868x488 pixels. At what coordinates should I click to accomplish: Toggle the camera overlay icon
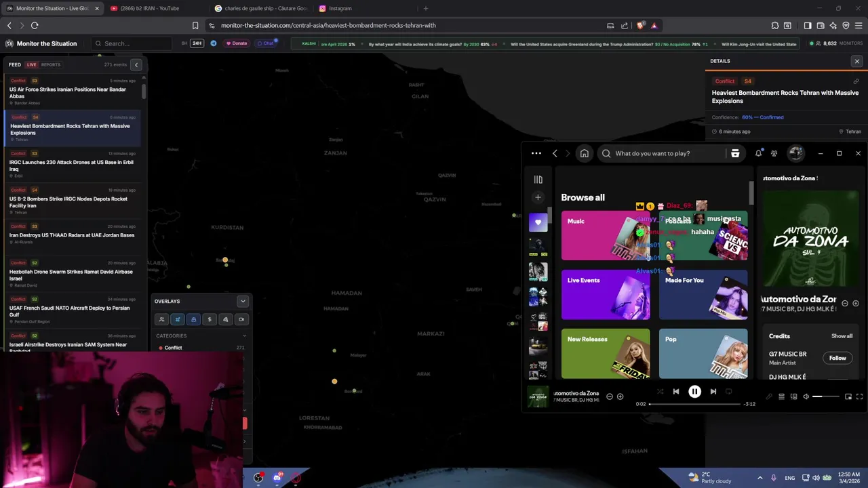click(x=241, y=319)
